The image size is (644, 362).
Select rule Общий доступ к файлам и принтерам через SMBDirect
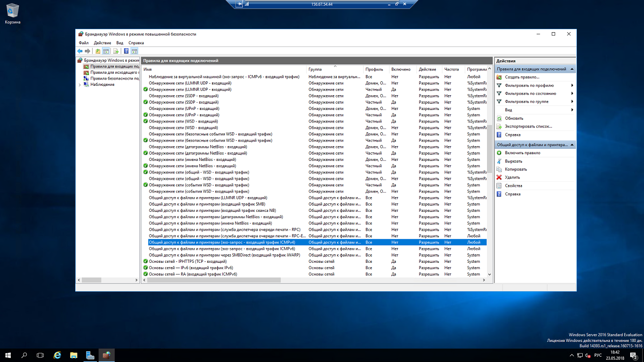tap(225, 255)
